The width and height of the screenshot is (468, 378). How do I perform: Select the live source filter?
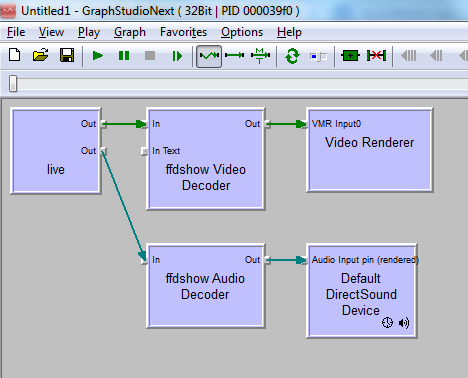click(56, 151)
